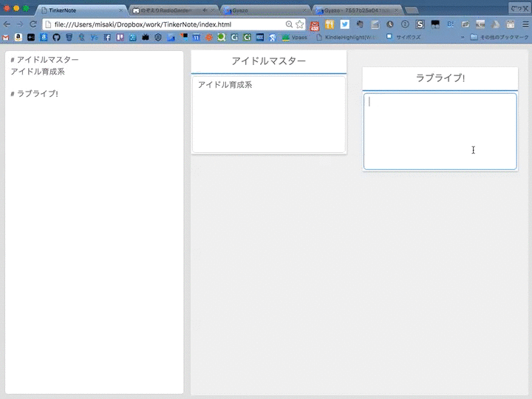Open the Gmail bookmark
The height and width of the screenshot is (399, 532).
tap(6, 38)
